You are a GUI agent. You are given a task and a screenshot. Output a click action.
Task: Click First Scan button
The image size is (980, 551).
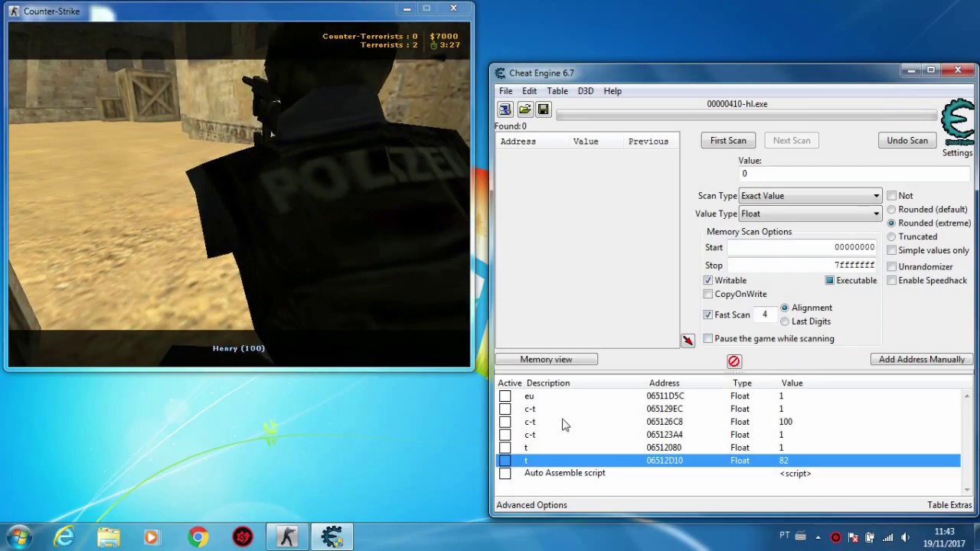728,141
